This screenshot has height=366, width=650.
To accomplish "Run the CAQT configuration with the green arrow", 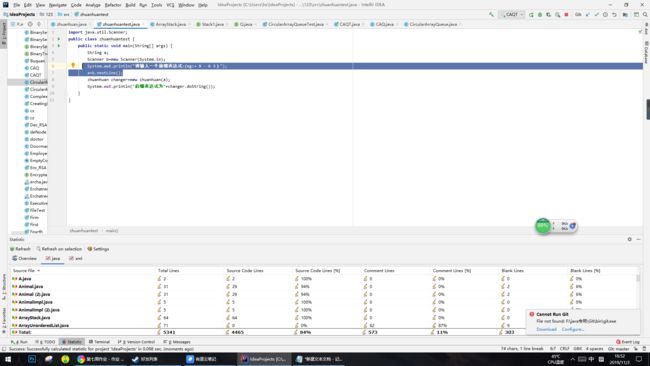I will 531,15.
